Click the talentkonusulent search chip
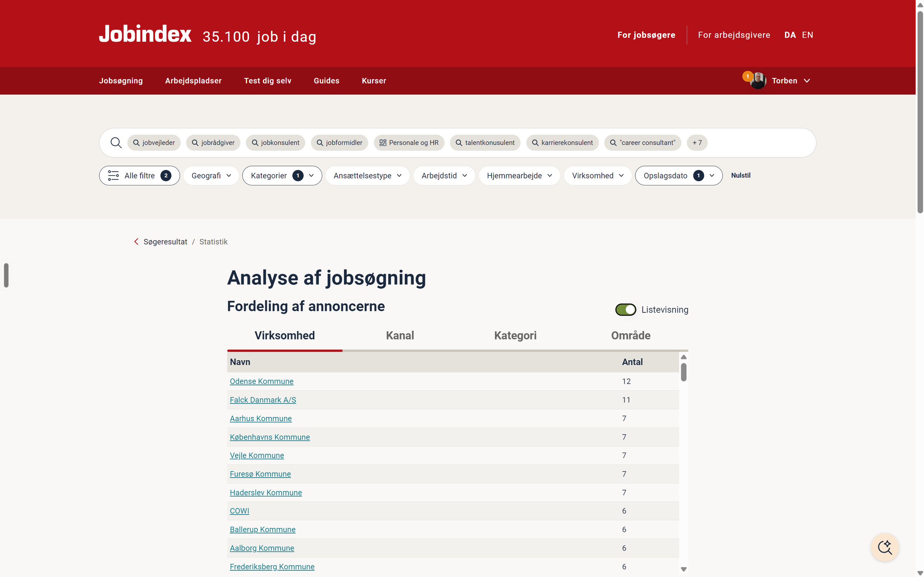 point(485,143)
